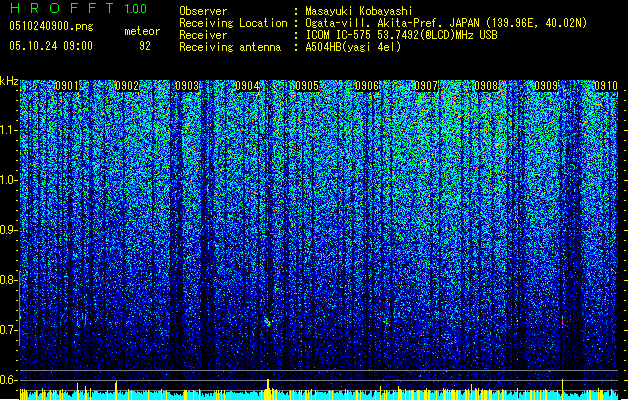Click the 0.8 kHz axis label

pyautogui.click(x=8, y=280)
